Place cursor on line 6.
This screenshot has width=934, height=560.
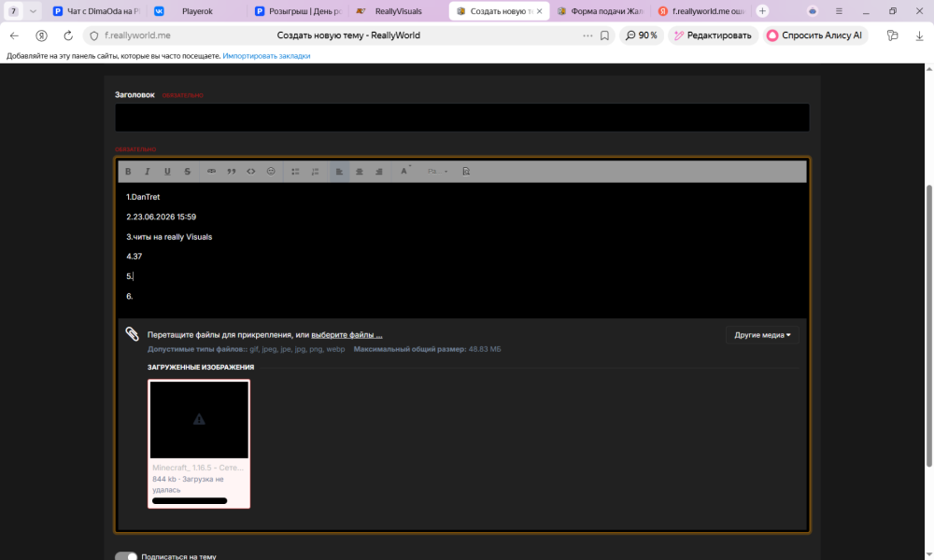tap(129, 297)
